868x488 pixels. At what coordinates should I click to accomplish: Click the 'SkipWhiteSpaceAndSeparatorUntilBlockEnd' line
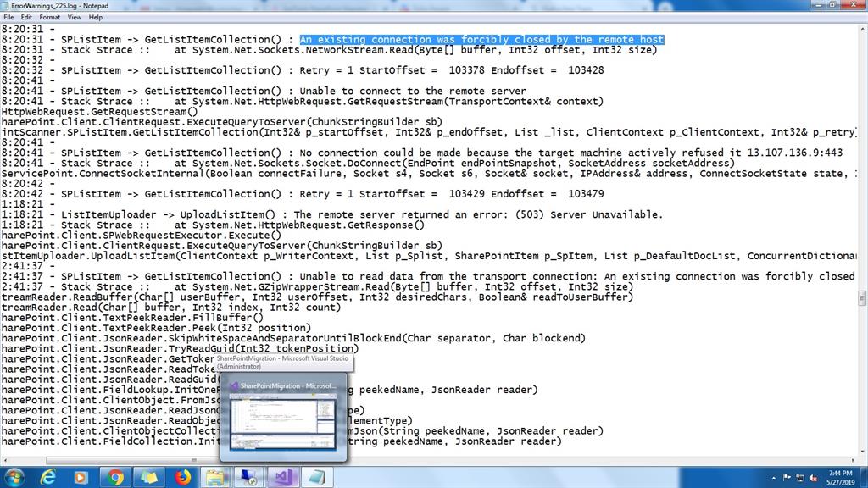pos(293,338)
